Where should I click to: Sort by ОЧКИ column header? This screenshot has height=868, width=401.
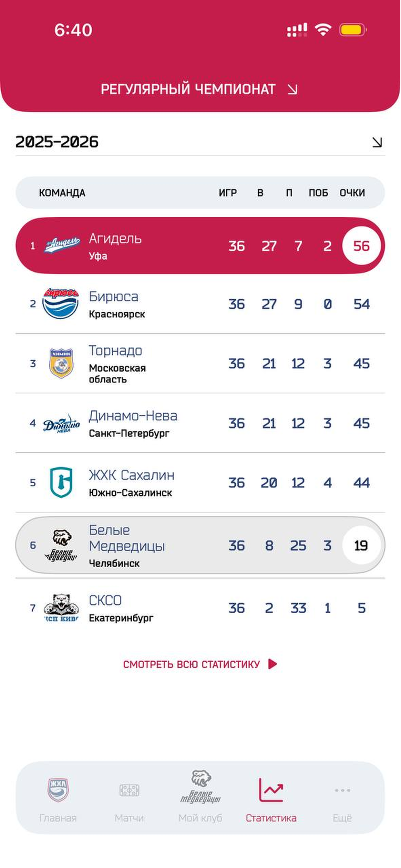pos(352,193)
